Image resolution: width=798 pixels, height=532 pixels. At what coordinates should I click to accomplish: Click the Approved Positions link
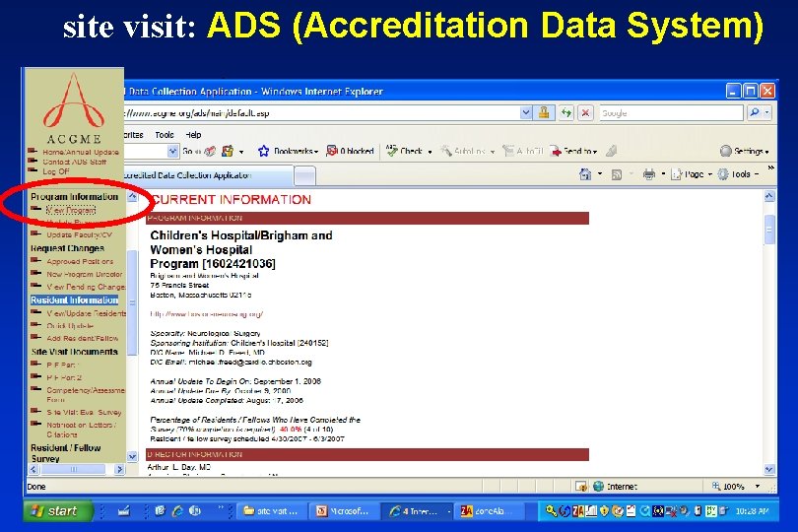(80, 261)
